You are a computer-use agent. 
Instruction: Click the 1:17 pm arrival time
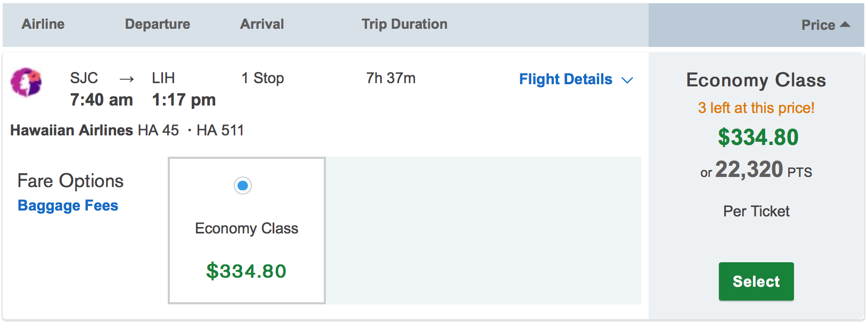coord(184,100)
